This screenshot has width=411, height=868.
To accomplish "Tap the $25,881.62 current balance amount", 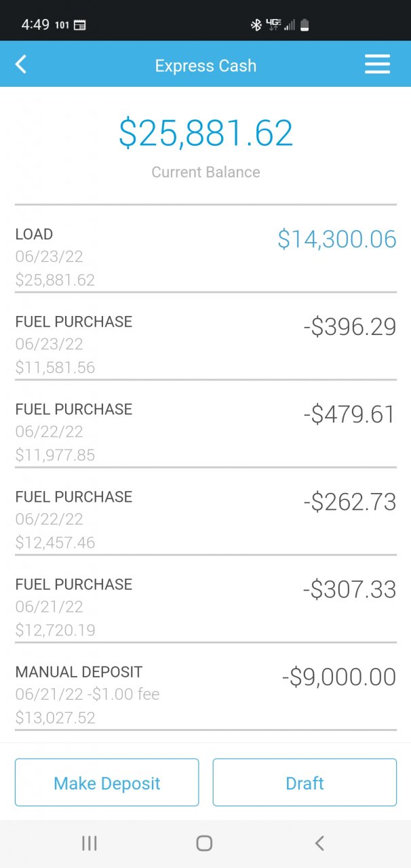I will [x=206, y=134].
